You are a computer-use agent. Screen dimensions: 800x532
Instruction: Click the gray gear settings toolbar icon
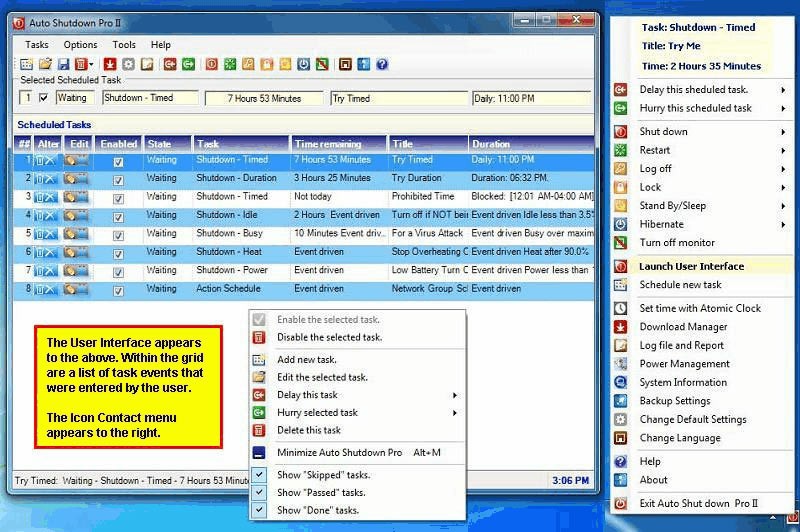pos(129,64)
